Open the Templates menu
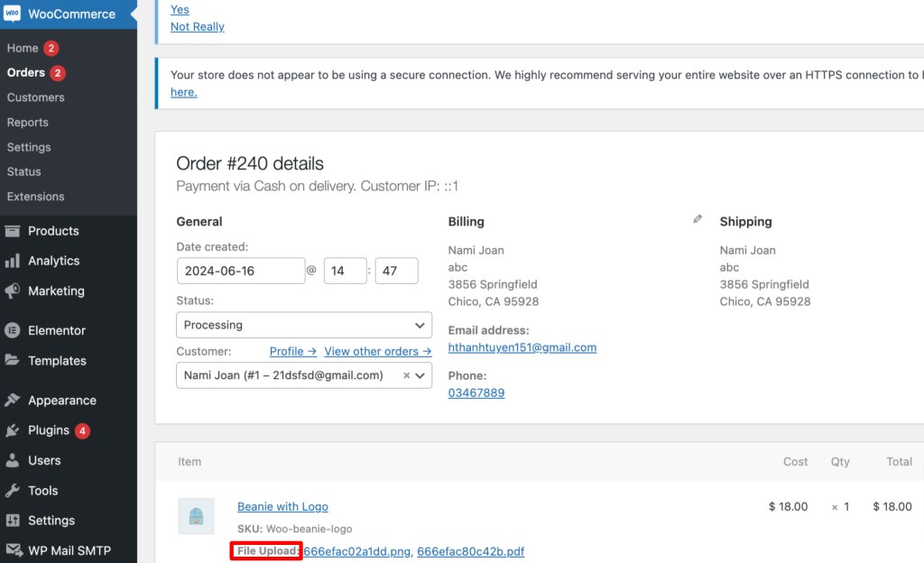Screen dimensions: 924x563 57,360
